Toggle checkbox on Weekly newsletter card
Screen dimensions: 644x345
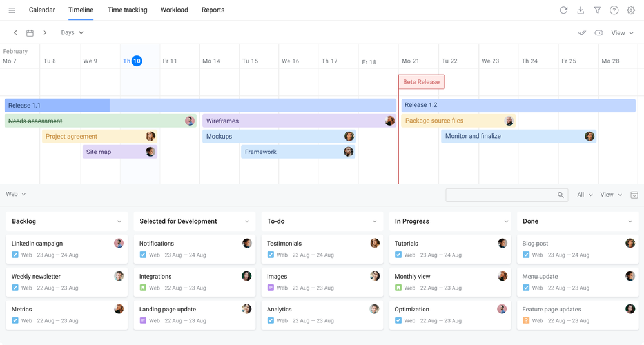(15, 288)
